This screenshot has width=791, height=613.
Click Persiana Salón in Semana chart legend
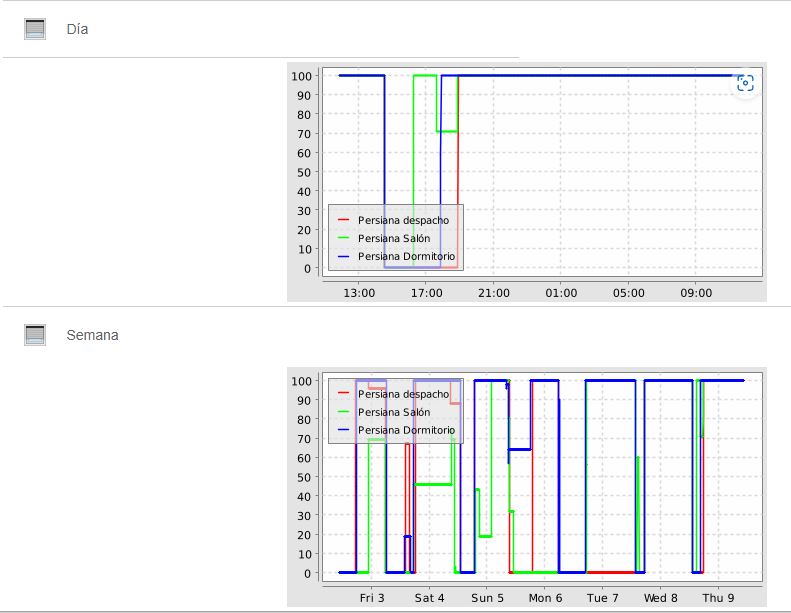[x=394, y=412]
